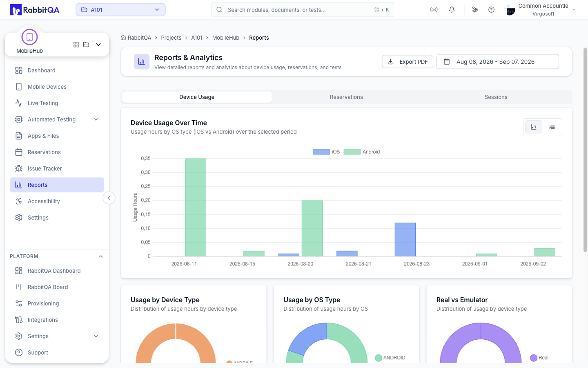Open Issue Tracker bug icon in sidebar

(x=19, y=168)
